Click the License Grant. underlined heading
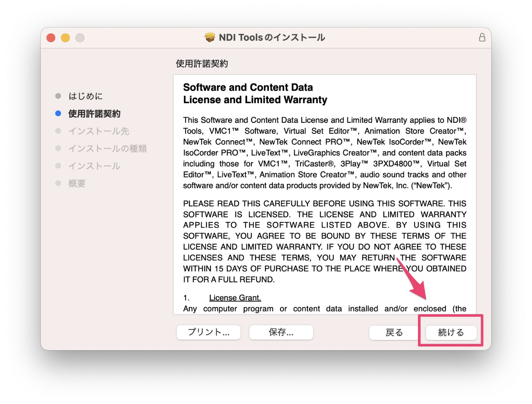The width and height of the screenshot is (532, 404). 235,297
